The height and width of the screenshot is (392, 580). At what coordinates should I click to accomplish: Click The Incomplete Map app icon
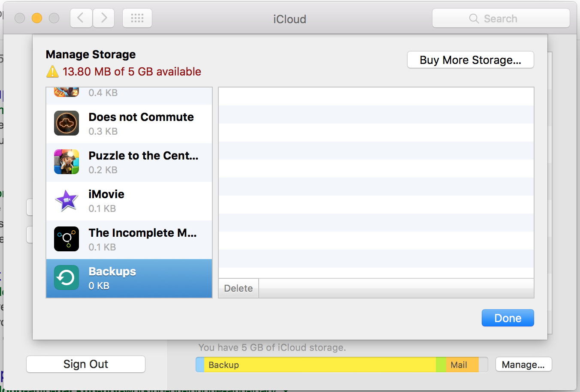(x=66, y=239)
